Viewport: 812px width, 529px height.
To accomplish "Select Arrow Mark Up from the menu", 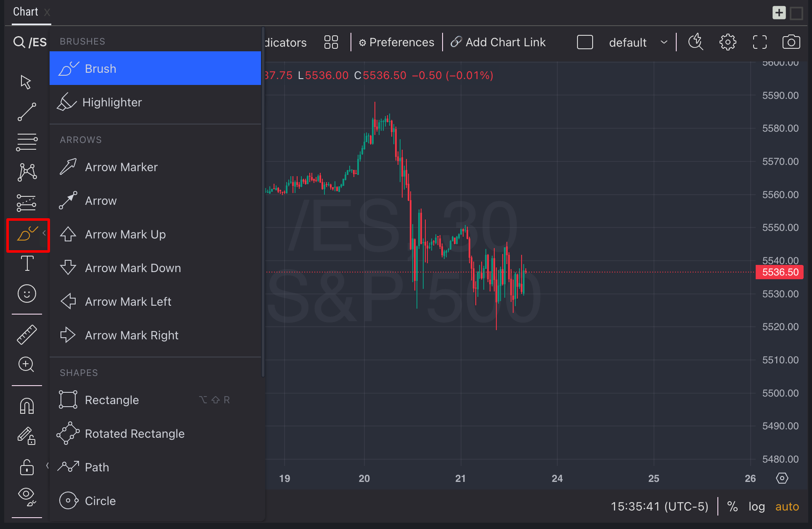I will (x=125, y=234).
